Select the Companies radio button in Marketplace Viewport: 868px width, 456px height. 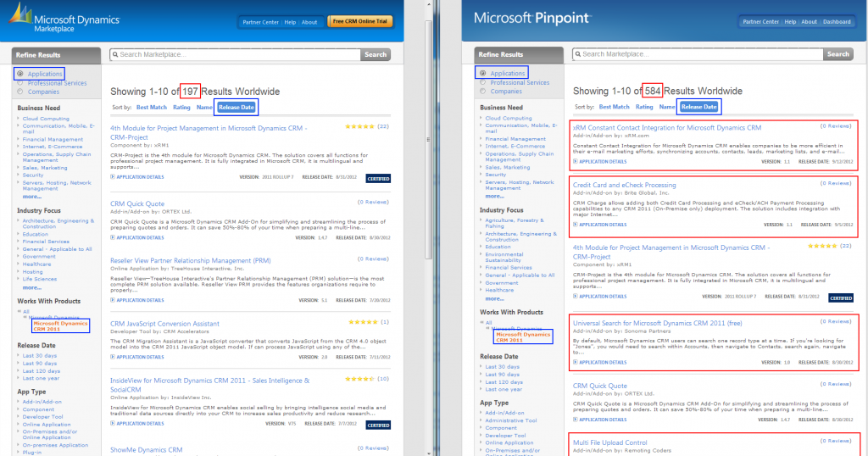click(20, 92)
